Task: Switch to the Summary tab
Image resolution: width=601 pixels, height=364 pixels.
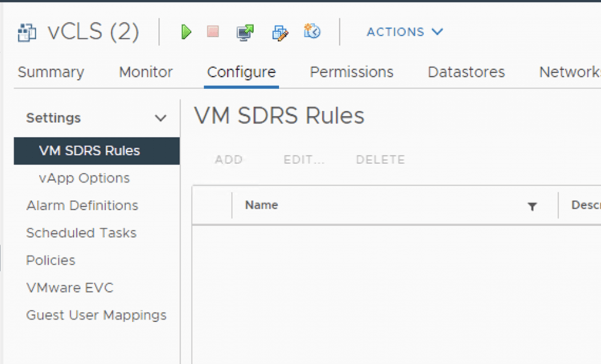Action: [51, 72]
